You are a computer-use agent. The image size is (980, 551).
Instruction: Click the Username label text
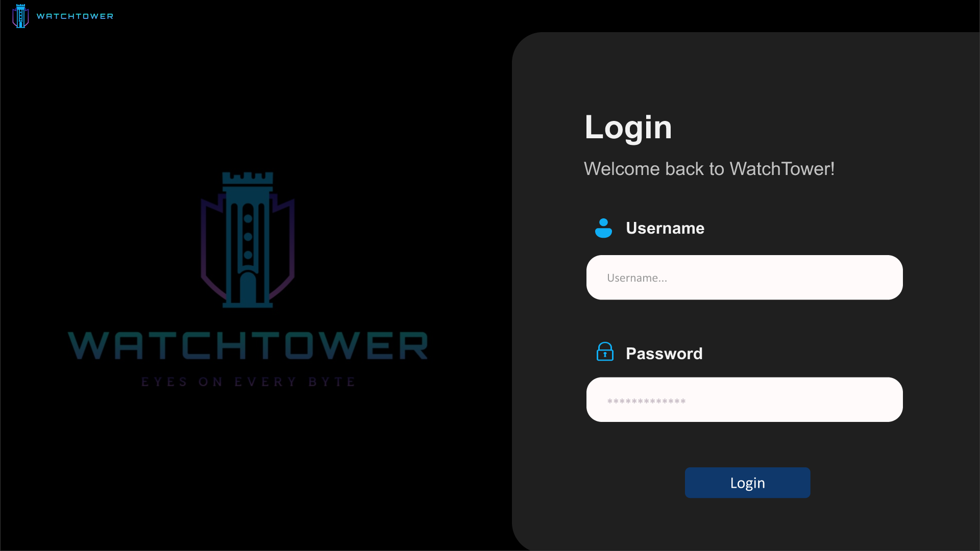tap(665, 228)
